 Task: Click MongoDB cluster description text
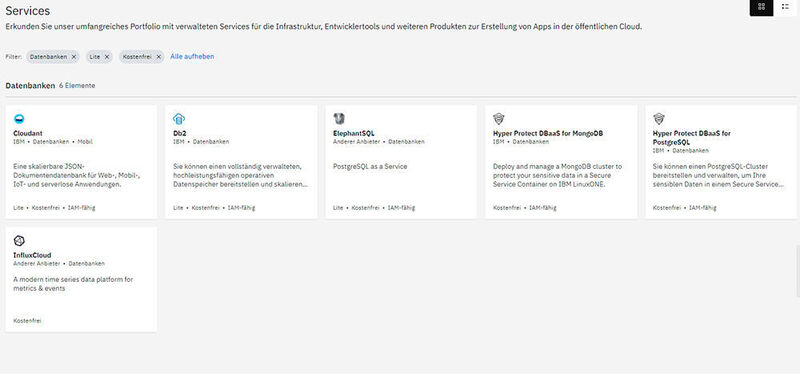[x=558, y=176]
